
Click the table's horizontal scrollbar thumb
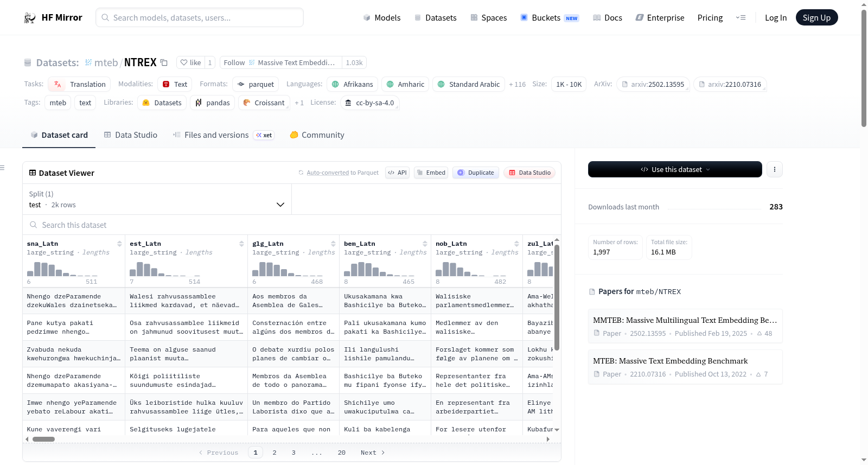pyautogui.click(x=43, y=439)
